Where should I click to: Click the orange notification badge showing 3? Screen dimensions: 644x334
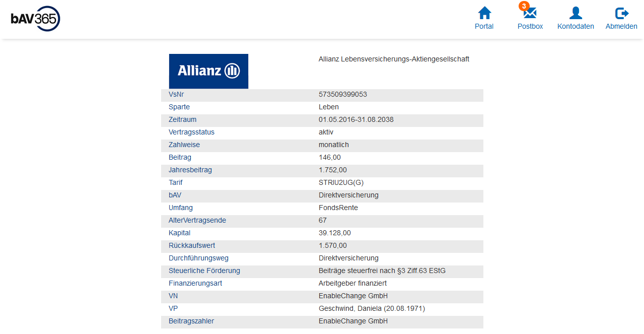click(524, 6)
